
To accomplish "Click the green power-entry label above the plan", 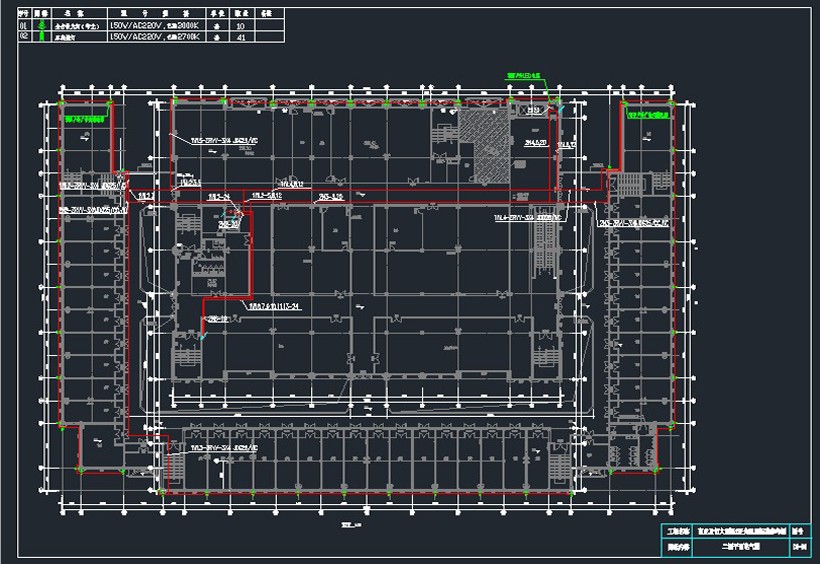I will click(524, 74).
